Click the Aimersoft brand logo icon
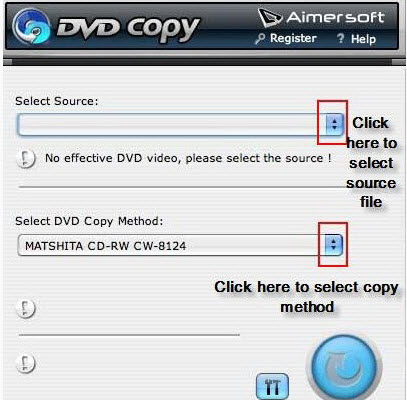The image size is (407, 400). pyautogui.click(x=270, y=17)
